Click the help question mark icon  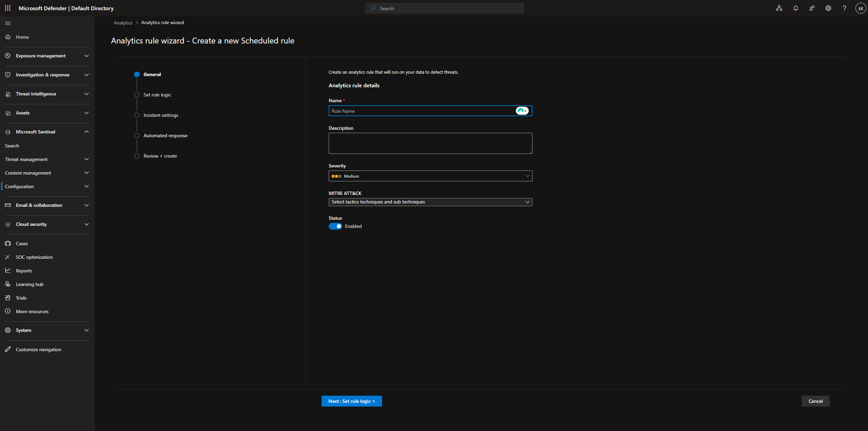point(844,8)
